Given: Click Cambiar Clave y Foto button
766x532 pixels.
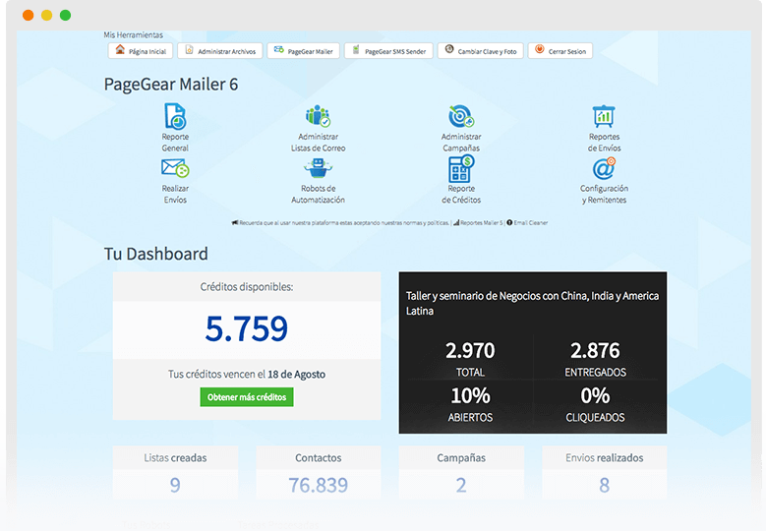Looking at the screenshot, I should click(480, 50).
